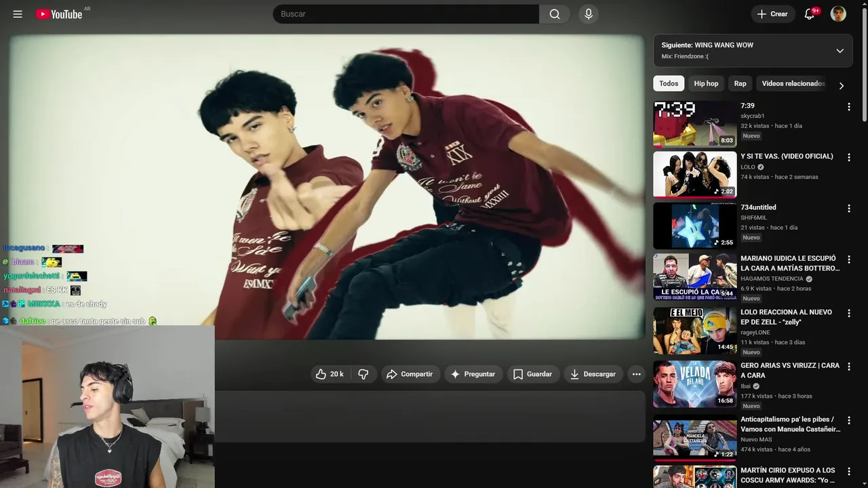
Task: Open options for Mariano Iudica video
Action: 848,259
